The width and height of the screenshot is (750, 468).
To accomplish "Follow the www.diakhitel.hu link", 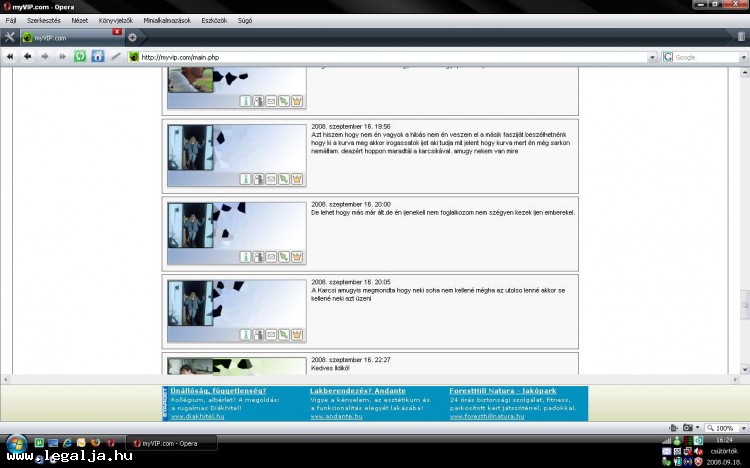I will pyautogui.click(x=197, y=416).
